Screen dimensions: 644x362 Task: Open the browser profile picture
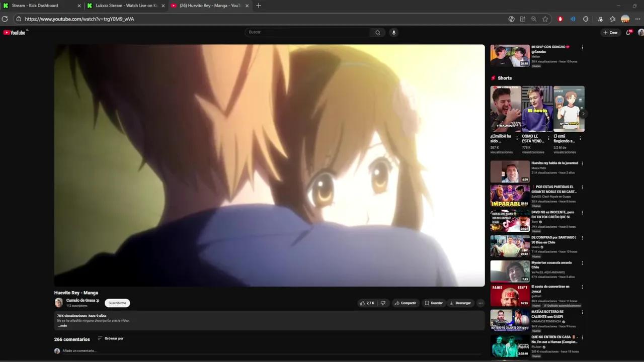tap(625, 19)
